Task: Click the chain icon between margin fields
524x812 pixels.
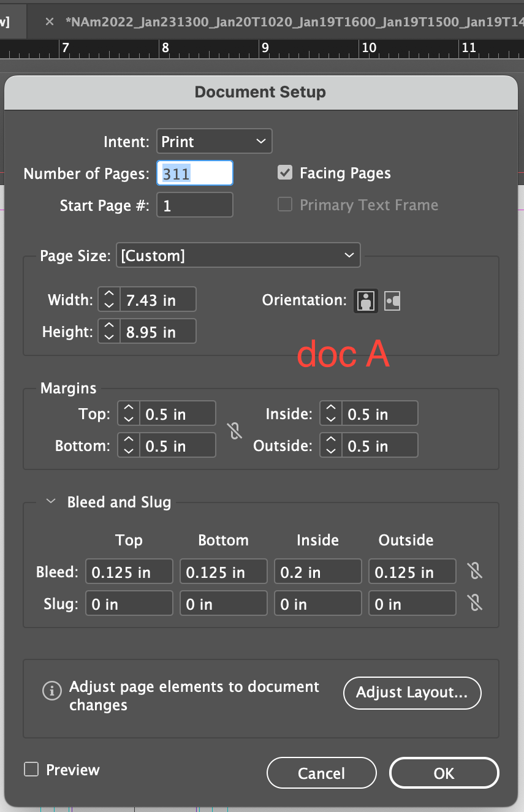Action: point(235,430)
